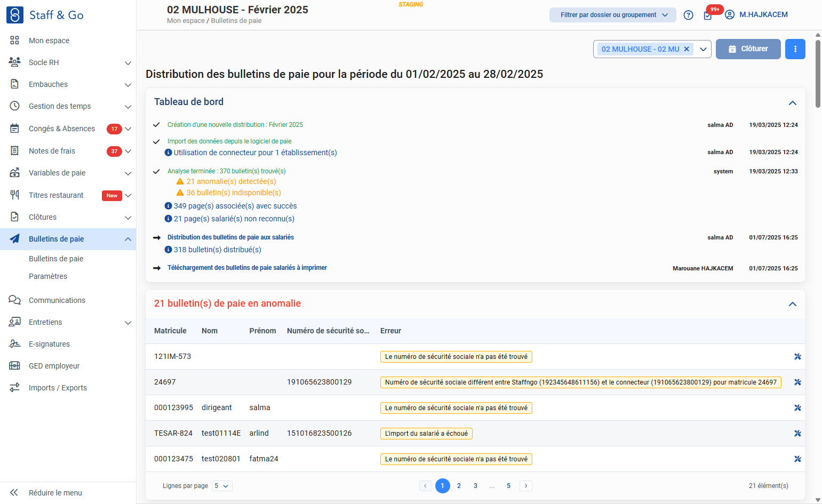Click the Clôturer button
822x504 pixels.
click(748, 49)
